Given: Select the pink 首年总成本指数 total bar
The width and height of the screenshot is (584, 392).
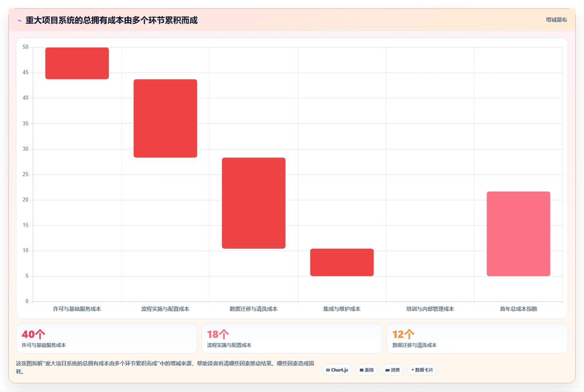Looking at the screenshot, I should 518,234.
